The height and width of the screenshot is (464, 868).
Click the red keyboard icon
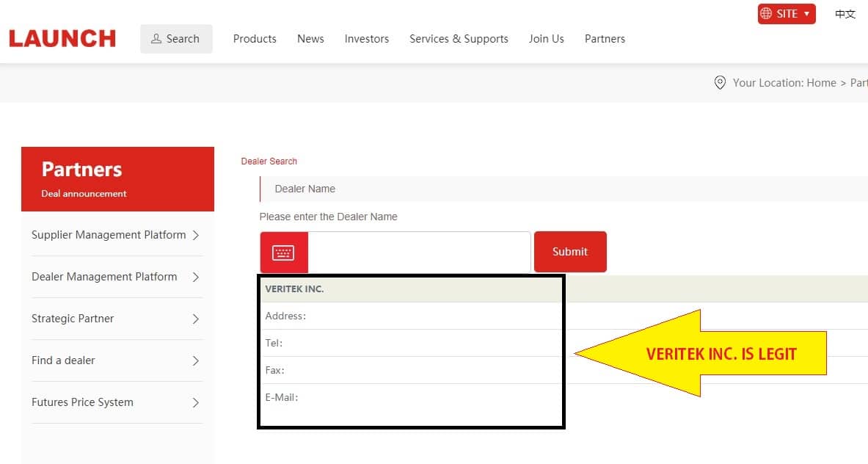pos(283,253)
